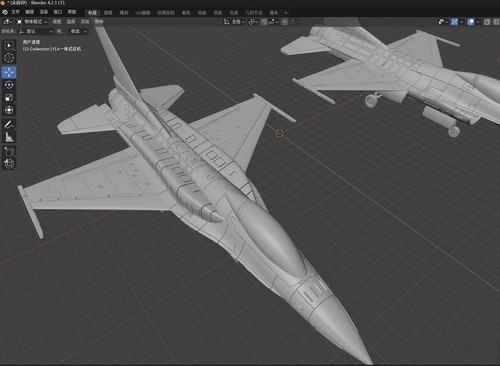
Task: Open the 窗口 (Window) menu
Action: 58,12
